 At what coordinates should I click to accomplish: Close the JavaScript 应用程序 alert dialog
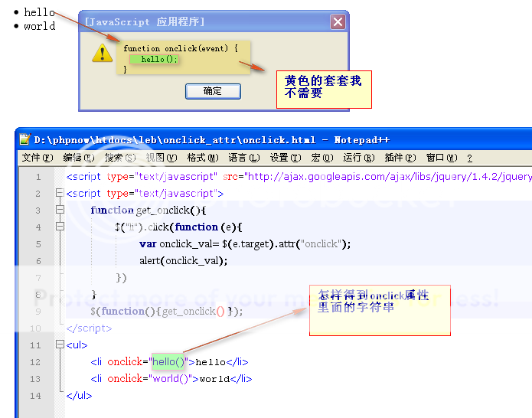[x=338, y=22]
